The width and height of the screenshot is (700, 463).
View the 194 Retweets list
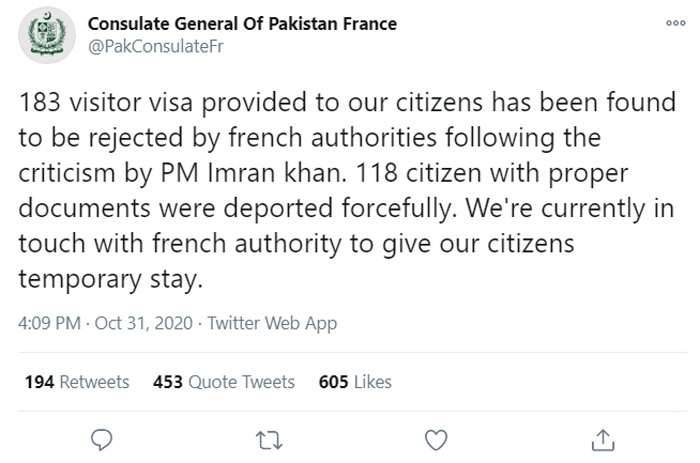tap(77, 382)
